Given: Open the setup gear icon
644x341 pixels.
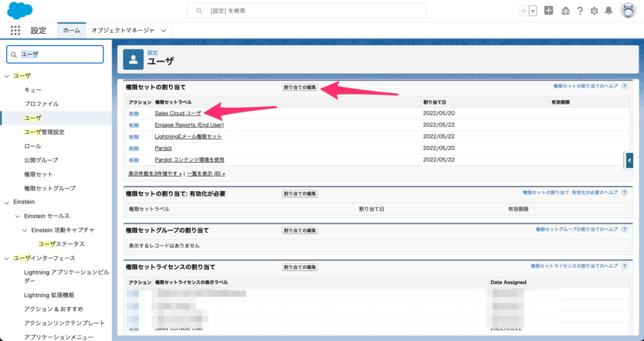Looking at the screenshot, I should pyautogui.click(x=594, y=11).
